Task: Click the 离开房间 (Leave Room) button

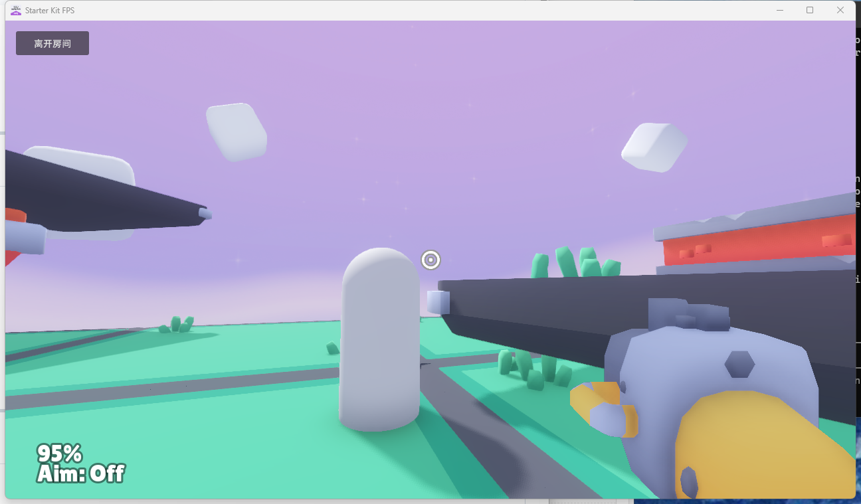Action: (x=52, y=42)
